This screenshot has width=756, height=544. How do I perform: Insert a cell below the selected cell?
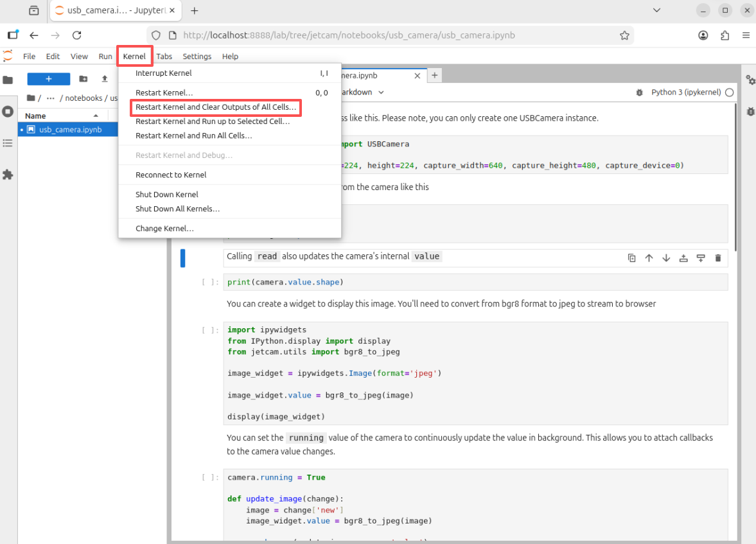click(701, 258)
